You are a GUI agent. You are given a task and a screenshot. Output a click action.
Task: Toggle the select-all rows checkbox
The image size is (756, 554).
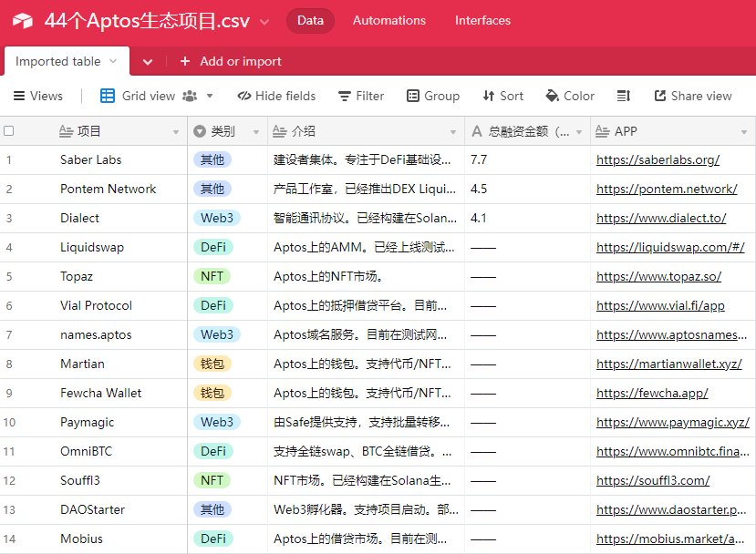click(x=9, y=130)
